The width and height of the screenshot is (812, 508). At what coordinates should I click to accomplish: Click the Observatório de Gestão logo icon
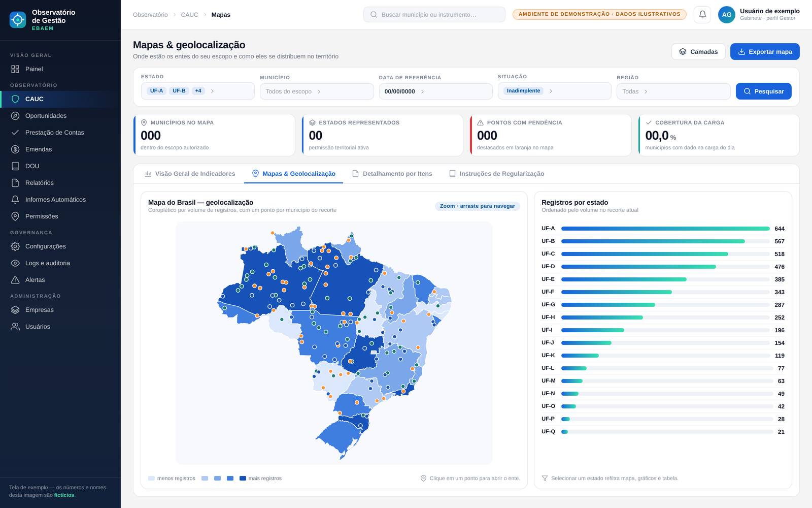pos(18,20)
